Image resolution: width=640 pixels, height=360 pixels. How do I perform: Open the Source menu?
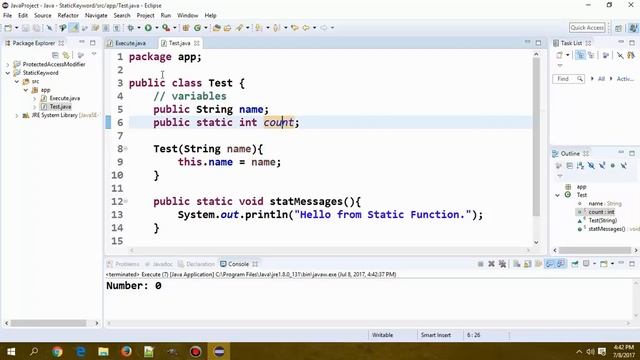pyautogui.click(x=42, y=15)
